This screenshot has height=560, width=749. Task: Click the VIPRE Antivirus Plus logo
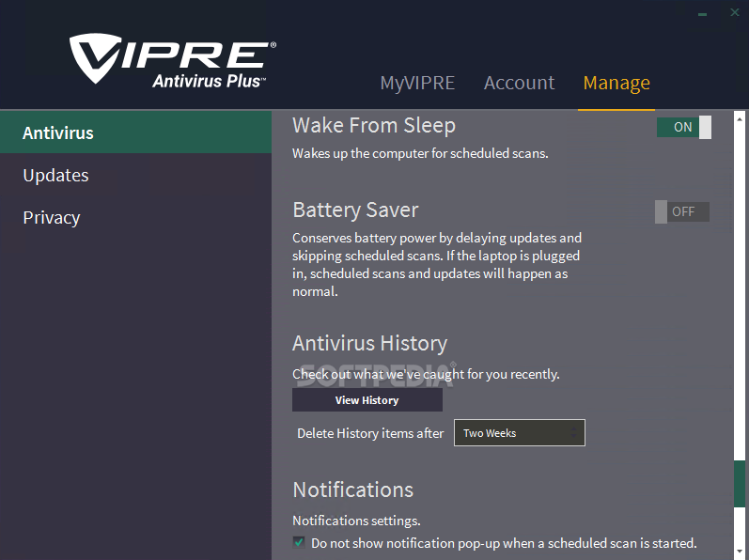point(172,61)
